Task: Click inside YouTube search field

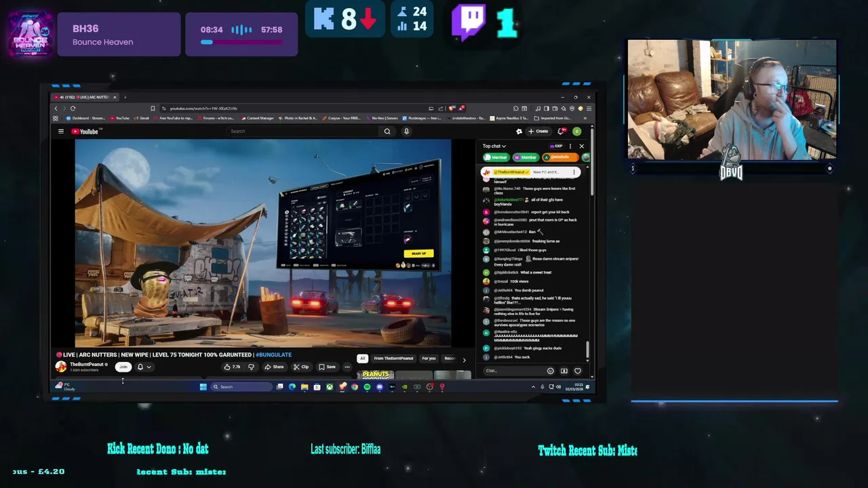Action: point(302,131)
